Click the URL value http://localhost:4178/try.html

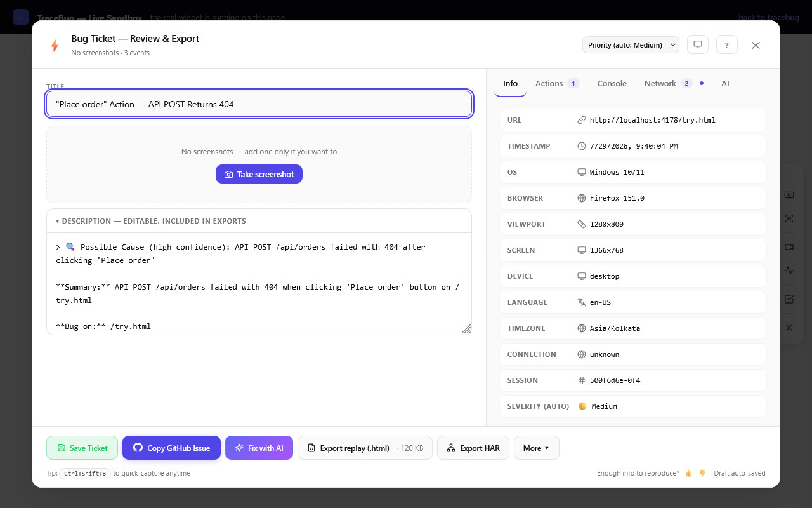[652, 120]
